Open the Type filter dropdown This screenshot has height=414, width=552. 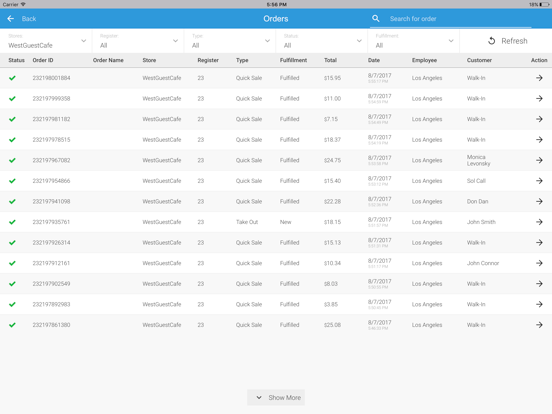point(230,41)
